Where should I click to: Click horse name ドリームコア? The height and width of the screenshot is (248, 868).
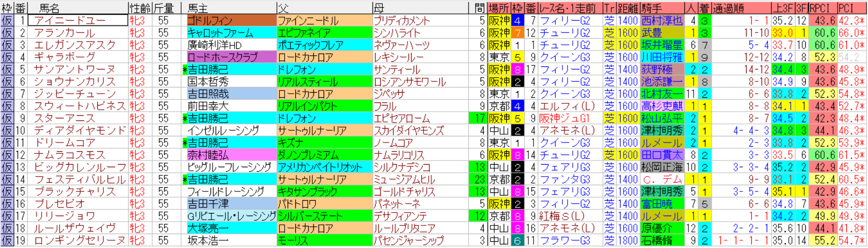coord(65,143)
